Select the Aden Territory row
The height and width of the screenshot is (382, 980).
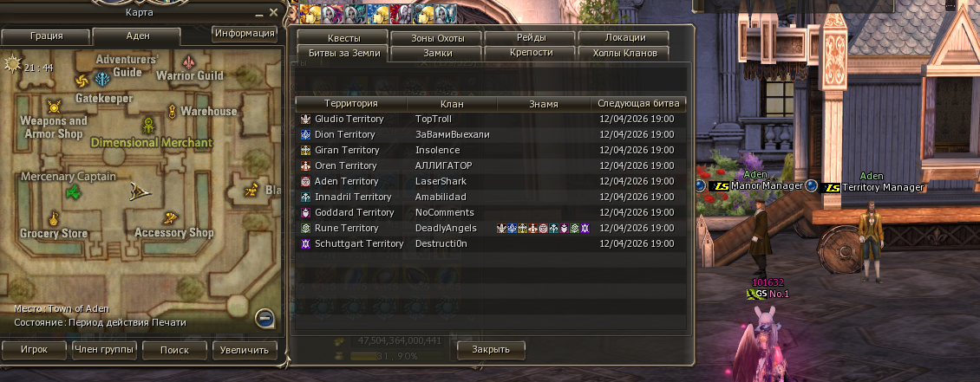[x=491, y=181]
